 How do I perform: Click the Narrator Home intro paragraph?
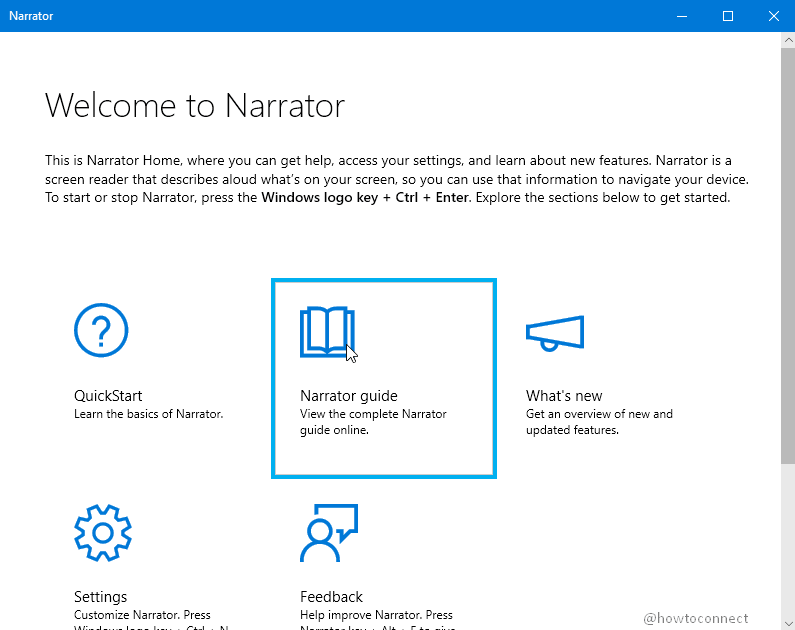click(397, 179)
